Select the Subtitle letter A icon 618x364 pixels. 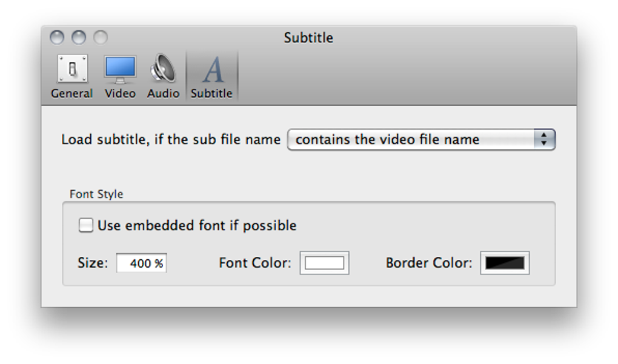(212, 70)
